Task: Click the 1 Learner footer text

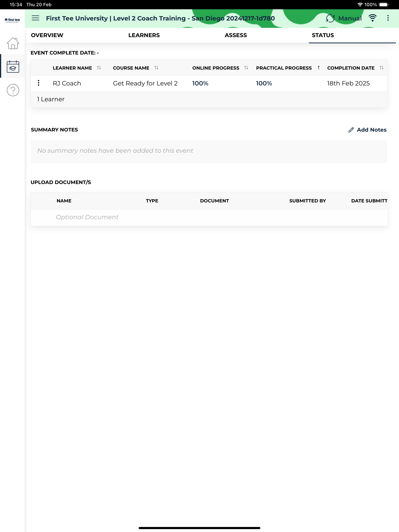Action: coord(51,99)
